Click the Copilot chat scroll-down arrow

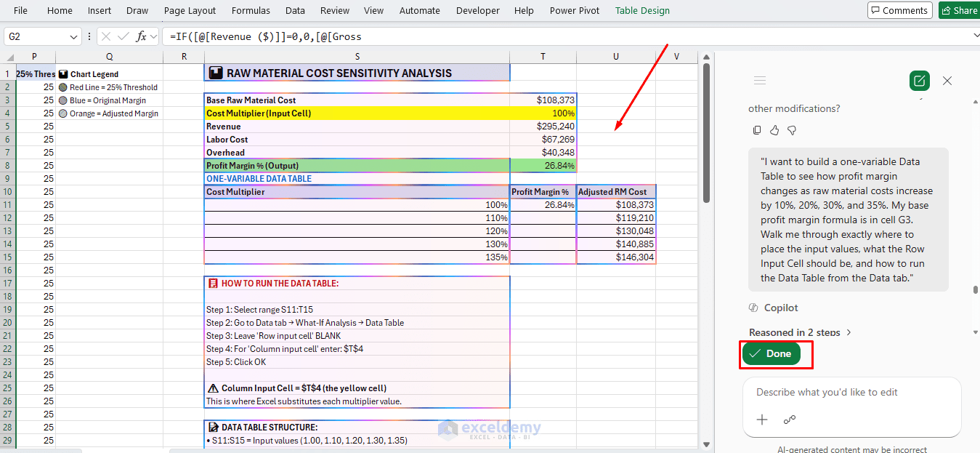point(976,332)
